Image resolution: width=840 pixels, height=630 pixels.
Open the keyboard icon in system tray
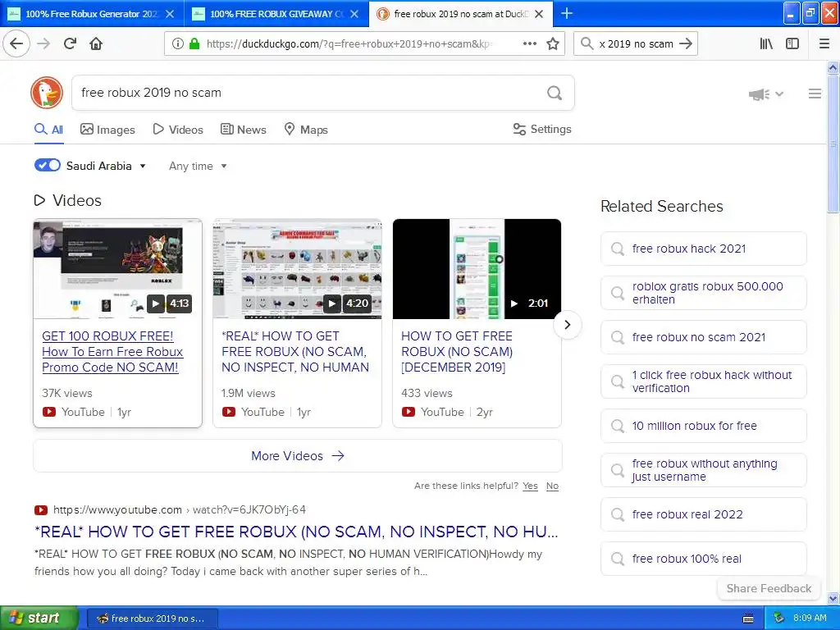(748, 619)
